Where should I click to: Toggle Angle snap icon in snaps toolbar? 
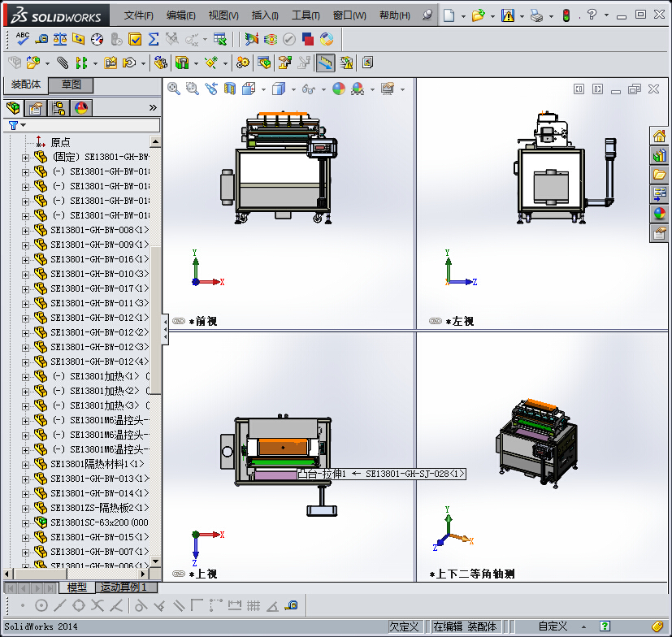point(272,605)
